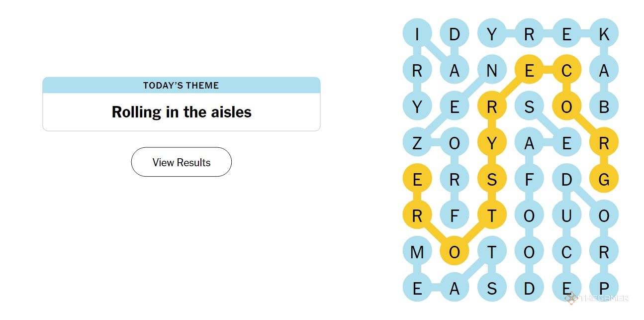
Task: Tap the yellow letter G tile
Action: pos(604,180)
